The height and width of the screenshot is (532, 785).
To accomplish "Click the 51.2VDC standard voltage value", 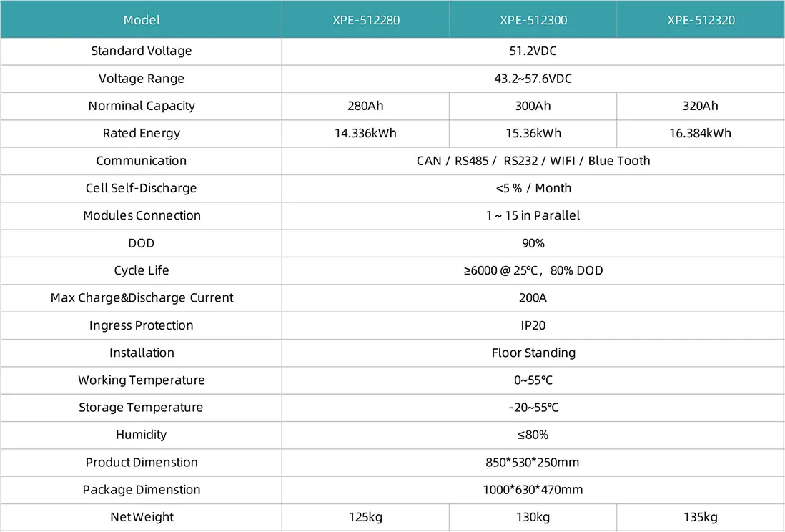I will (x=533, y=51).
